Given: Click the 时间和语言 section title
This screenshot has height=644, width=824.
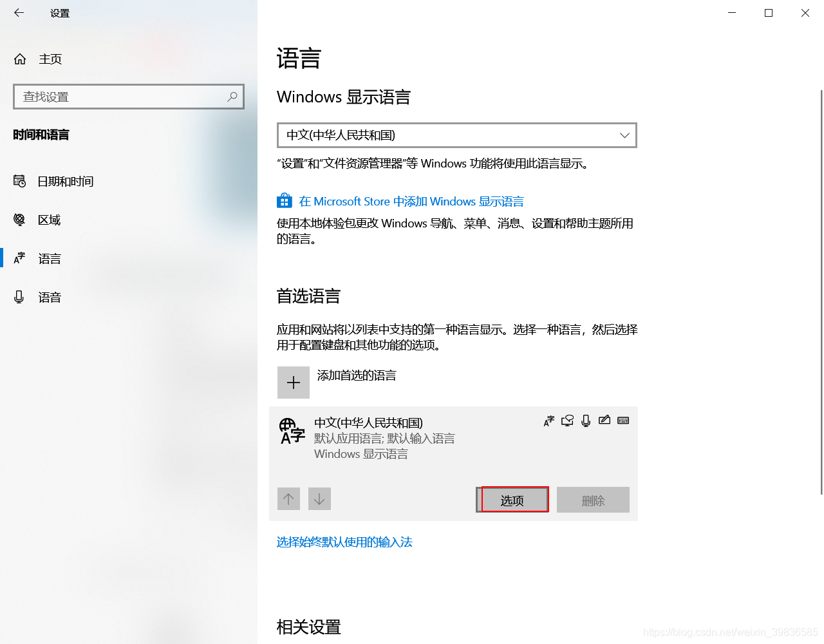Looking at the screenshot, I should point(41,135).
